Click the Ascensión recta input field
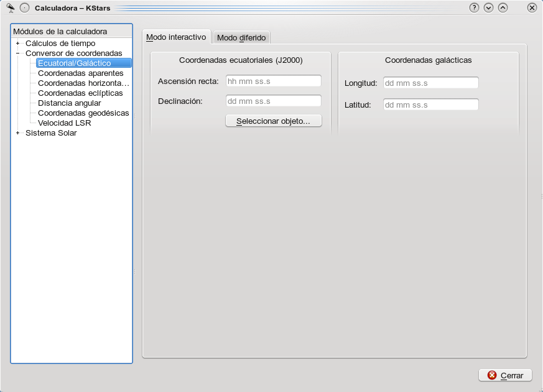This screenshot has height=392, width=543. click(x=273, y=81)
